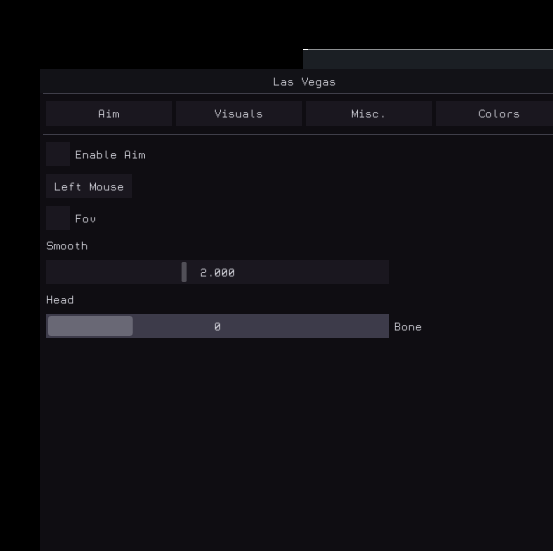Click the Las Vegas title bar
Screen dimensions: 553x551
[x=297, y=81]
